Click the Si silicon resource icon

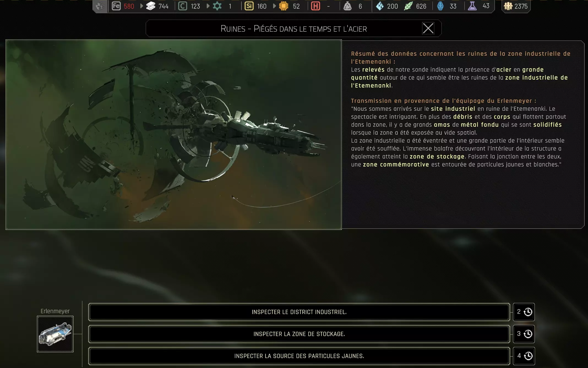(249, 6)
